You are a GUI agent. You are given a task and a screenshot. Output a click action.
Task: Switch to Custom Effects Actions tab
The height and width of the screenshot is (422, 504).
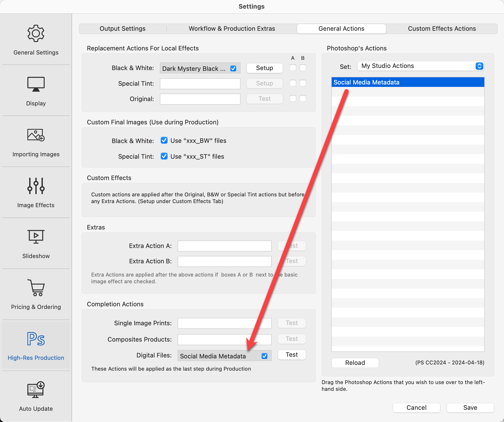[442, 29]
